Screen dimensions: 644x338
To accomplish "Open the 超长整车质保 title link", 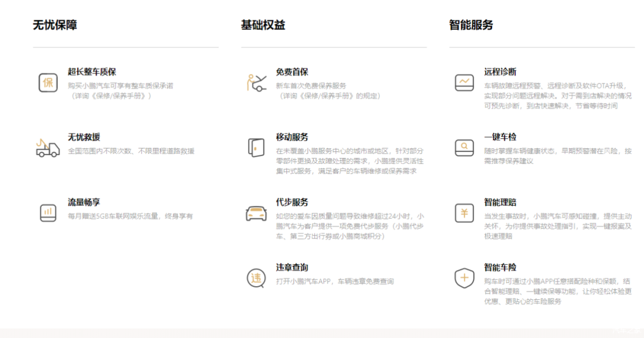I will pos(92,72).
